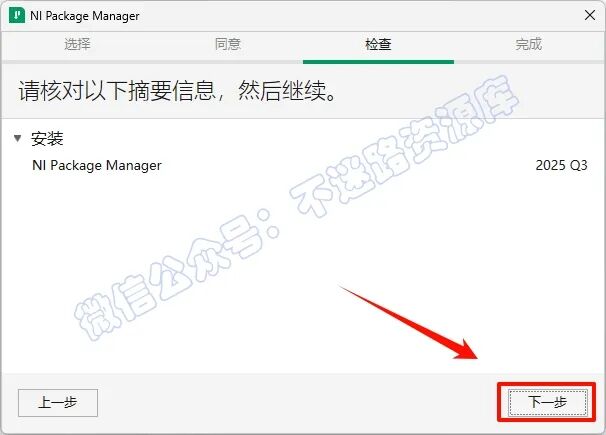Click the NI Package Manager title bar icon
Screen dimensions: 606x435
(x=17, y=15)
